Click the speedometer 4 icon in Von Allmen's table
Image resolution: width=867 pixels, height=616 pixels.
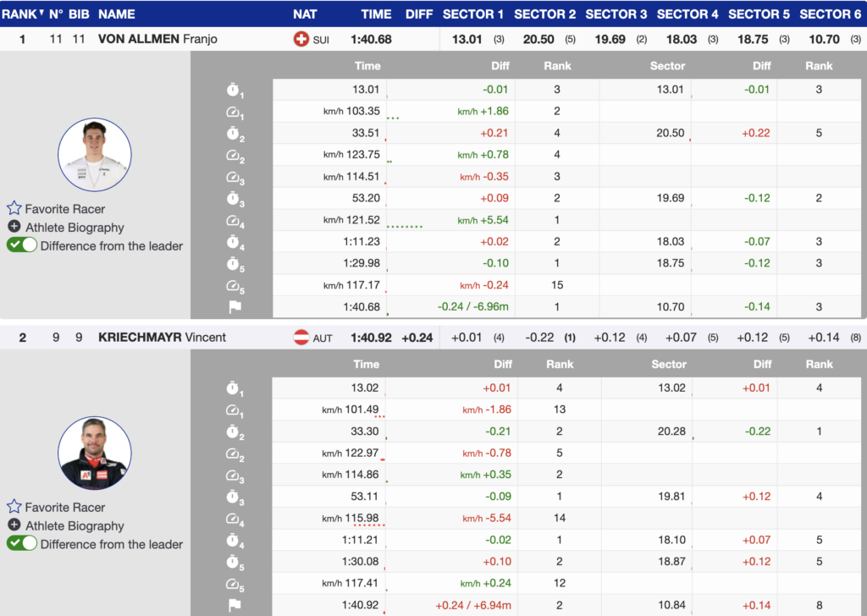click(x=235, y=221)
